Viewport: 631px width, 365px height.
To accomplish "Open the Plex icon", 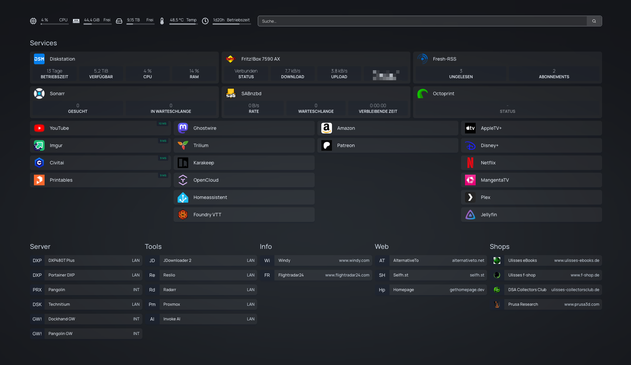I will (x=470, y=197).
